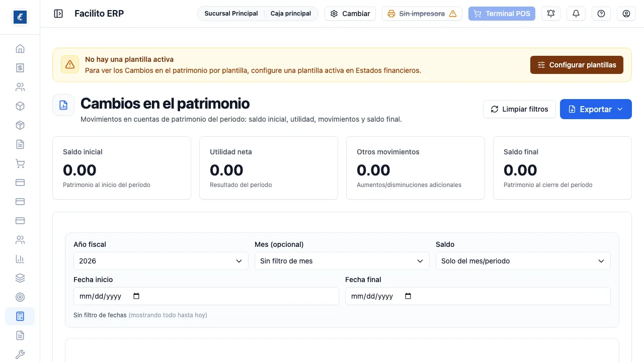Click the Fecha inicio date field

click(x=206, y=296)
